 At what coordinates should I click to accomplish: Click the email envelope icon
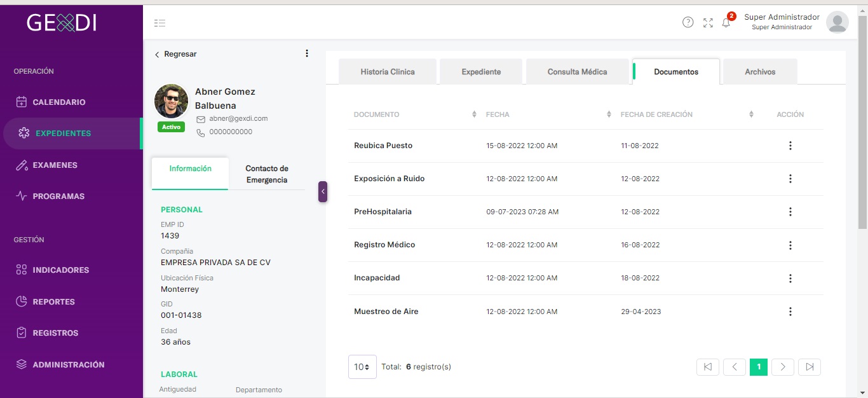pos(201,119)
